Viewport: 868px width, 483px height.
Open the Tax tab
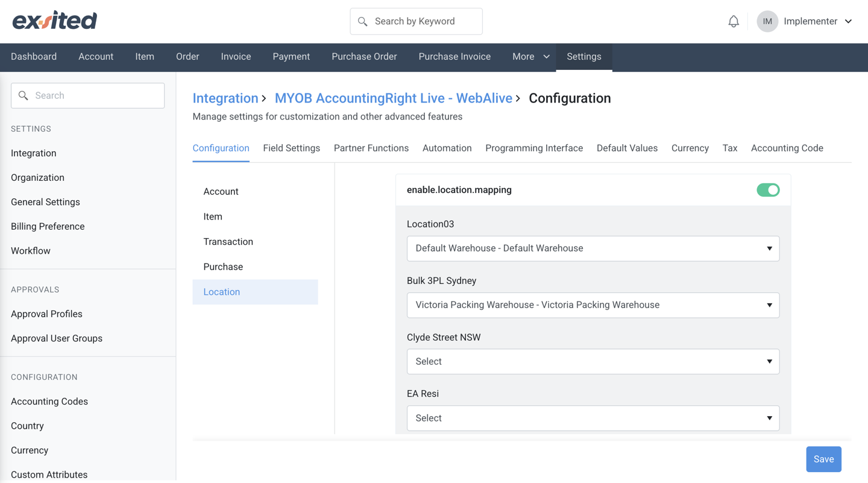730,148
